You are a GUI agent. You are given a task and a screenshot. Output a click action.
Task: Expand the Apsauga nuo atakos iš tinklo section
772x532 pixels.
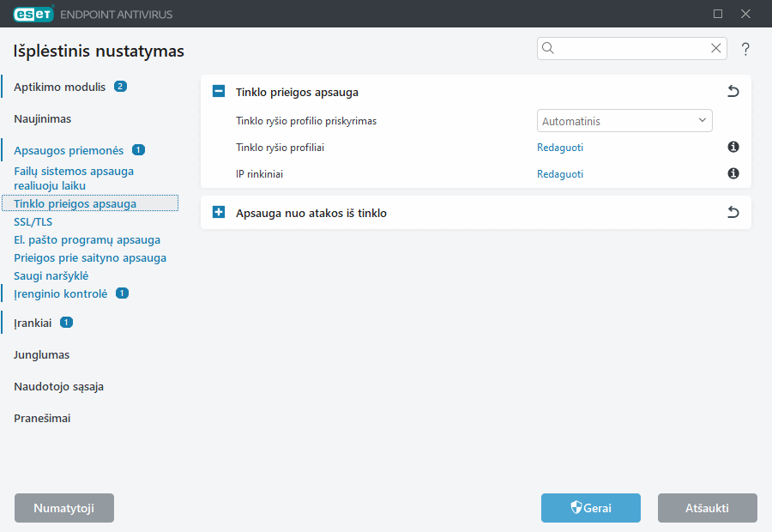[x=219, y=212]
